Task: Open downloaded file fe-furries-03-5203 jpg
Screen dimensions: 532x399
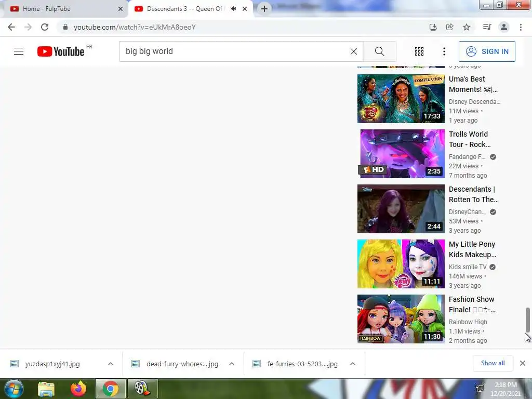Action: [x=302, y=364]
